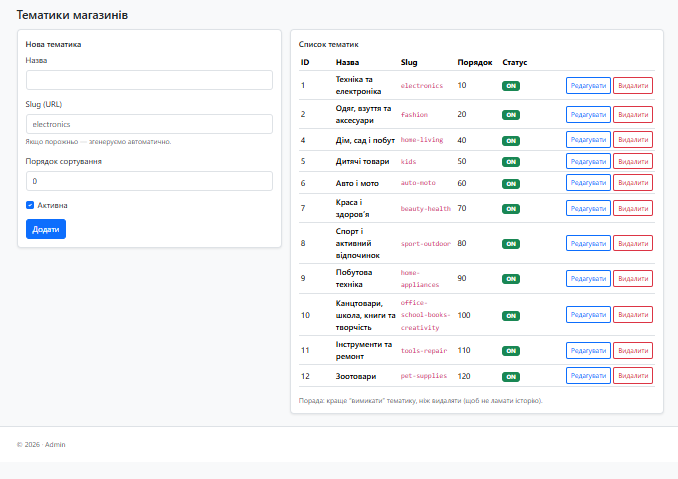Image resolution: width=678 pixels, height=479 pixels.
Task: Delete the fashion theme row
Action: pyautogui.click(x=633, y=115)
